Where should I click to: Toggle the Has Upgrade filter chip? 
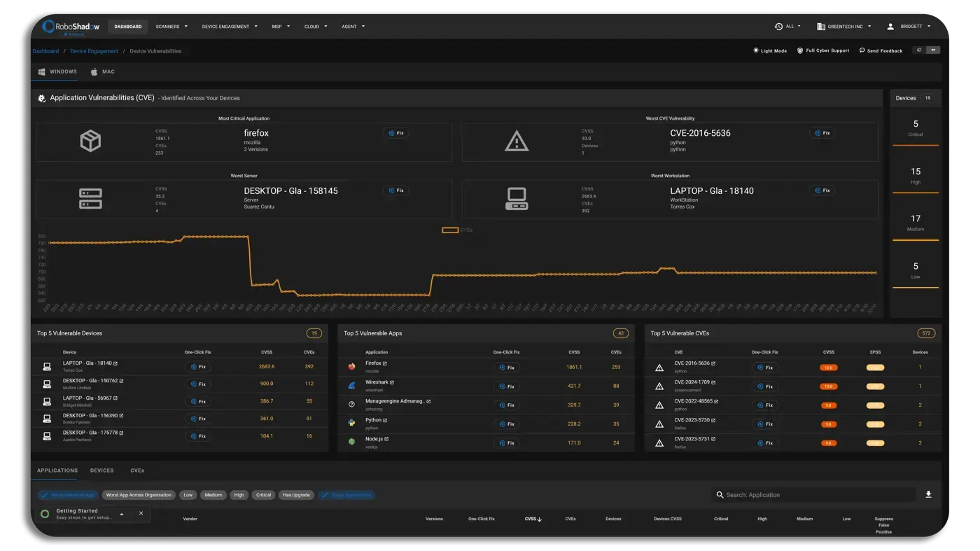(x=296, y=495)
